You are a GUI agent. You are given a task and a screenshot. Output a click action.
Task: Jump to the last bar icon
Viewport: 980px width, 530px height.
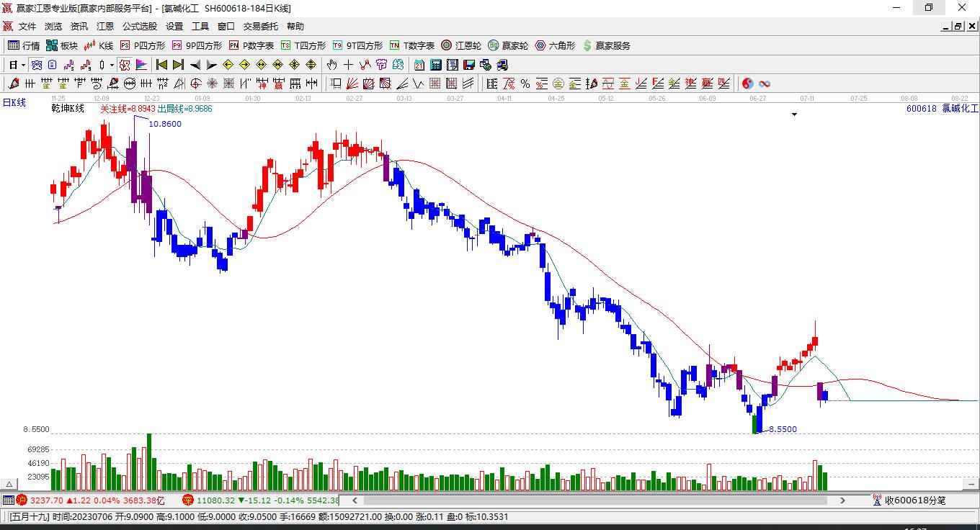(179, 65)
